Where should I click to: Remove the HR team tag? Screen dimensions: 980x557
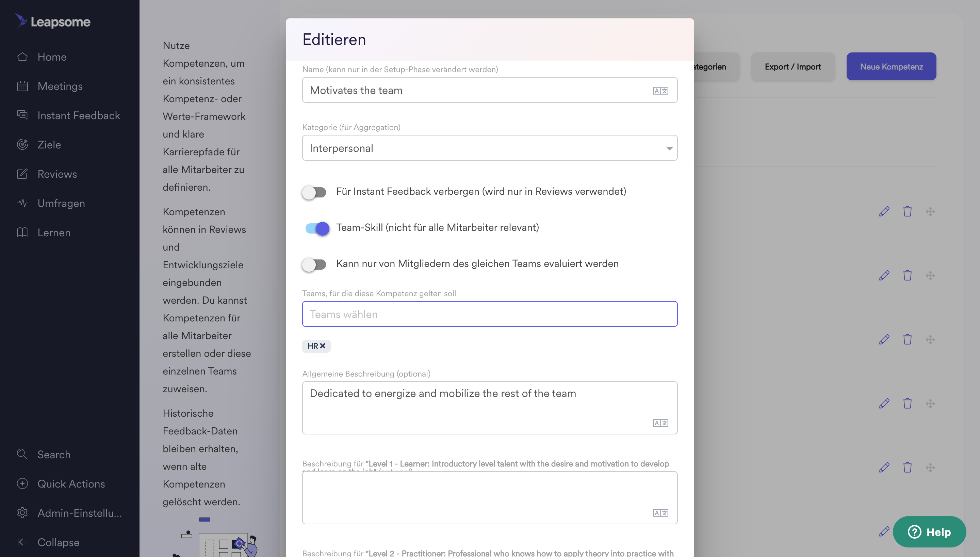click(x=323, y=346)
